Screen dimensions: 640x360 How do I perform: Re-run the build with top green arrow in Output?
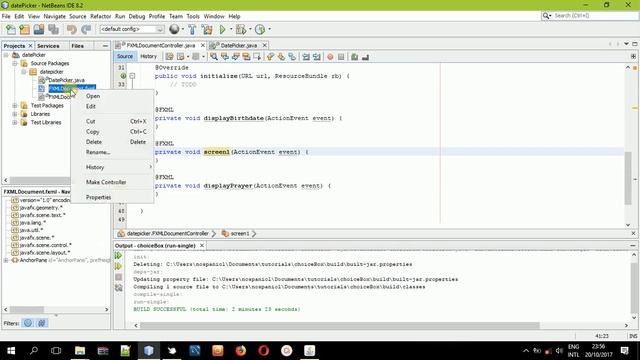pyautogui.click(x=118, y=256)
